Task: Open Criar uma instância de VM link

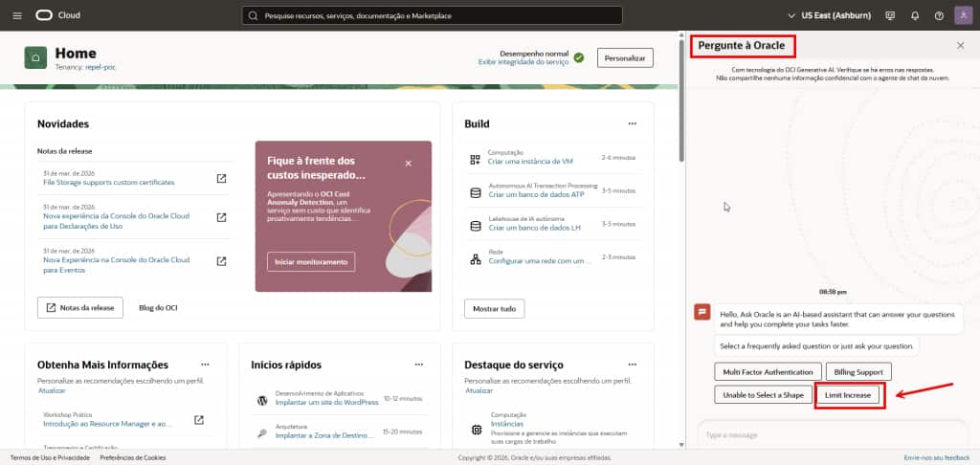Action: (x=530, y=162)
